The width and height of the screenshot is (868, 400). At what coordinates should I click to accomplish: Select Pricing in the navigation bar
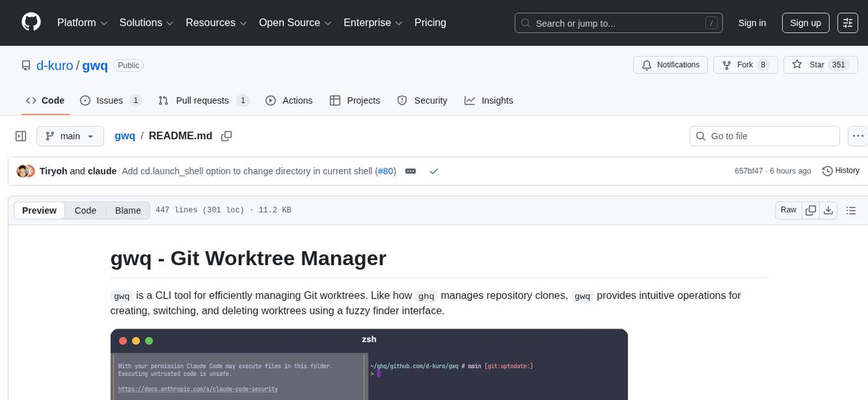[430, 22]
